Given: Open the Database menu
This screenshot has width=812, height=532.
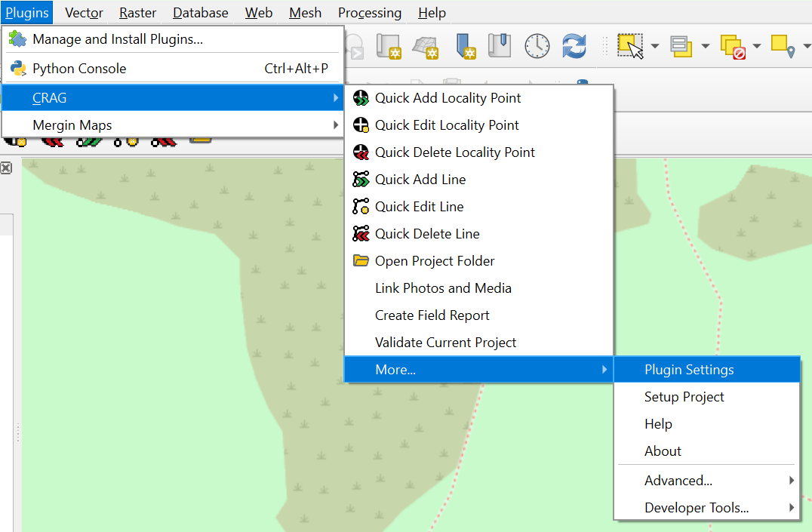Looking at the screenshot, I should (x=201, y=12).
